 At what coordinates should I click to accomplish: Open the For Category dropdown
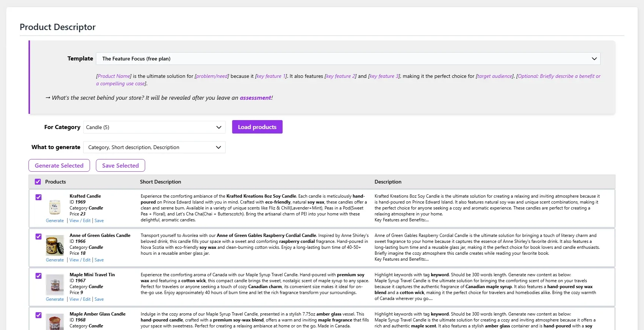click(x=154, y=127)
